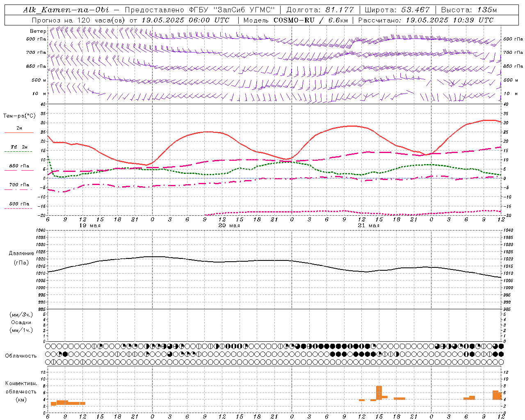Image resolution: width=525 pixels, height=420 pixels.
Task: Click the Конвективн. convective cloud label
Action: point(21,383)
